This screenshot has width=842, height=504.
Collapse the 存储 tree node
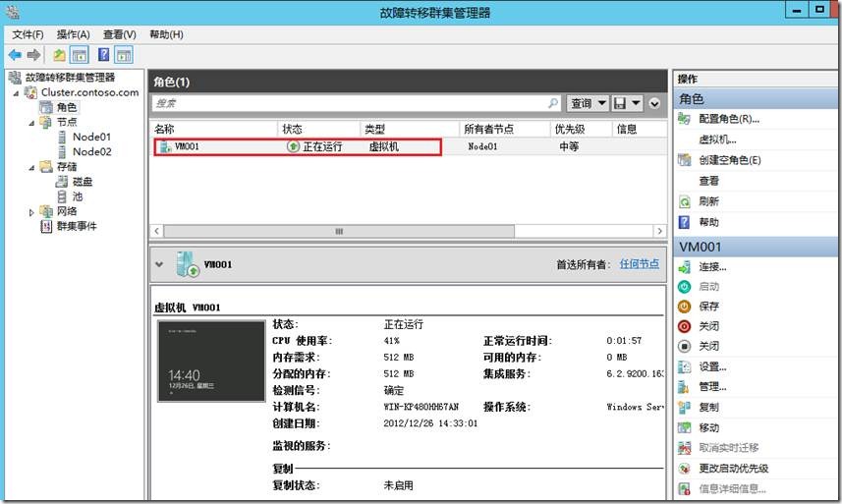31,167
